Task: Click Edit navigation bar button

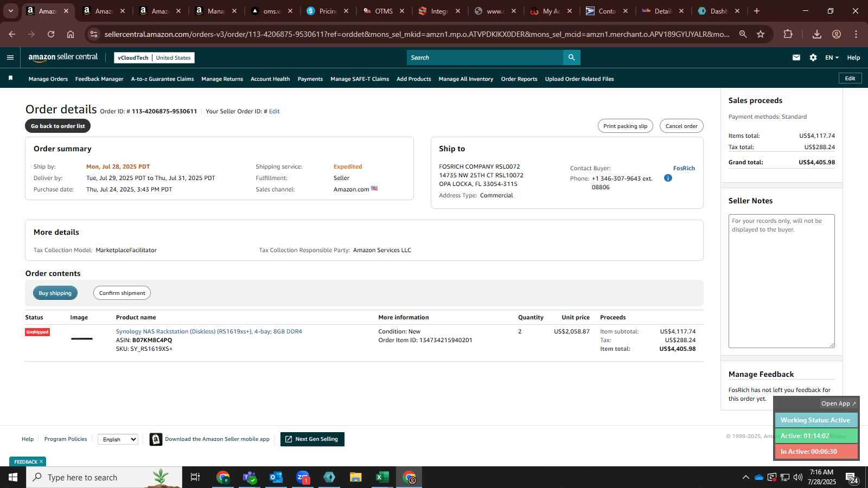Action: click(850, 79)
